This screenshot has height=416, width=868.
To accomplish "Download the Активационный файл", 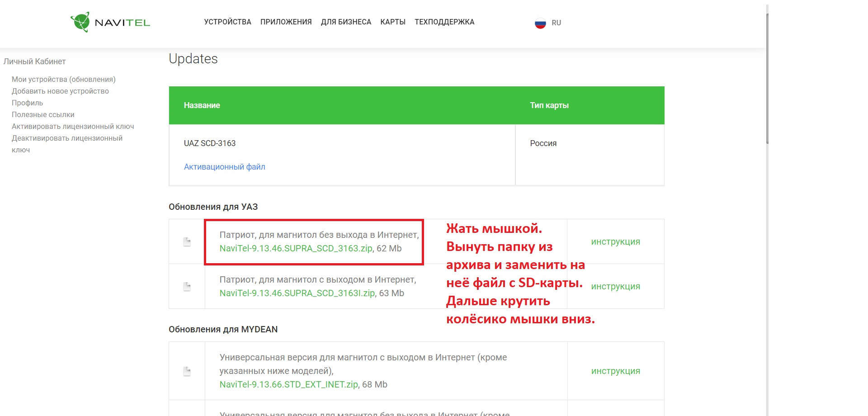I will pyautogui.click(x=225, y=167).
